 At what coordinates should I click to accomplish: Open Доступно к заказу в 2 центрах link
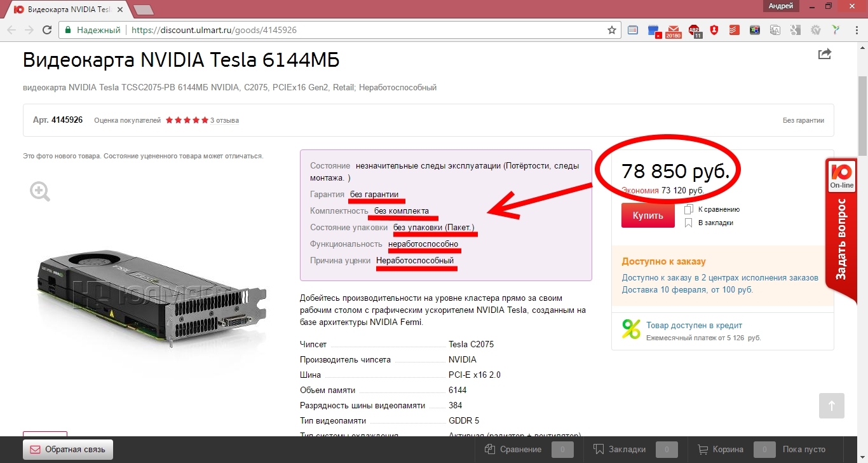pos(721,278)
